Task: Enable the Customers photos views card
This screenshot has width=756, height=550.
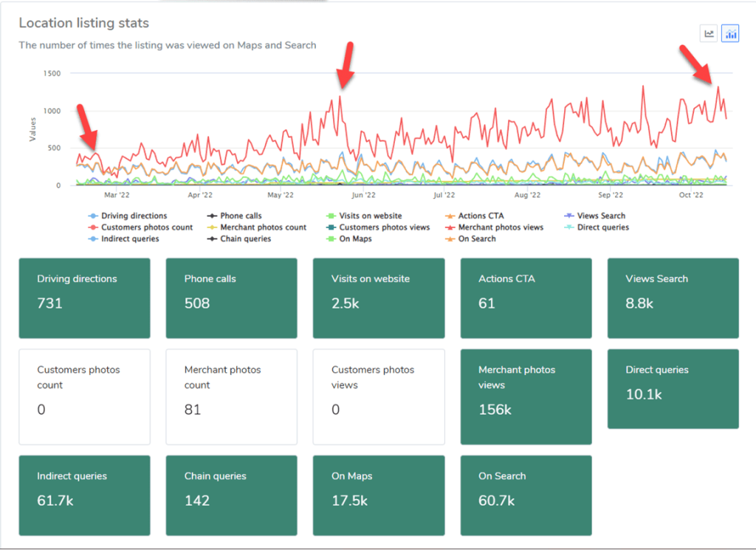Action: (379, 396)
